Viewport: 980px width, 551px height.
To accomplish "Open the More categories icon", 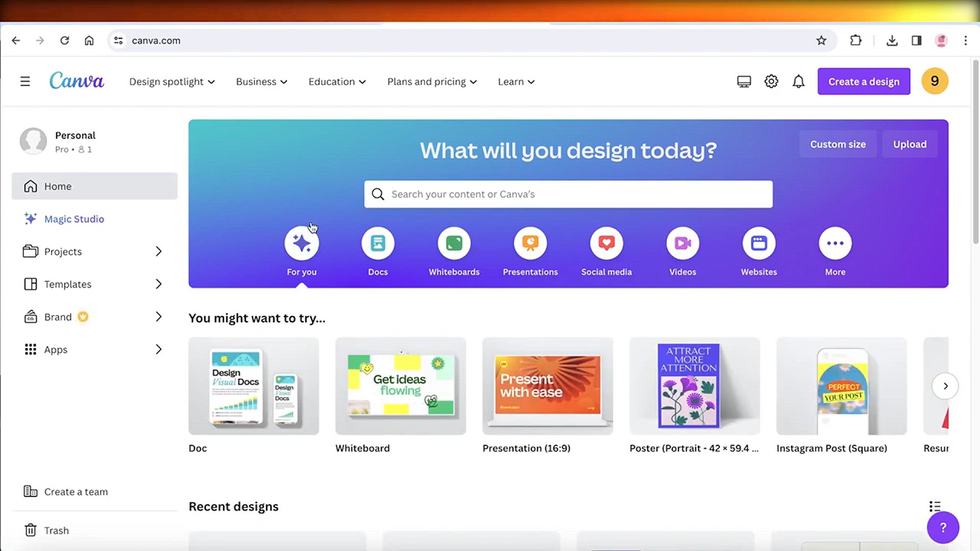I will tap(835, 243).
